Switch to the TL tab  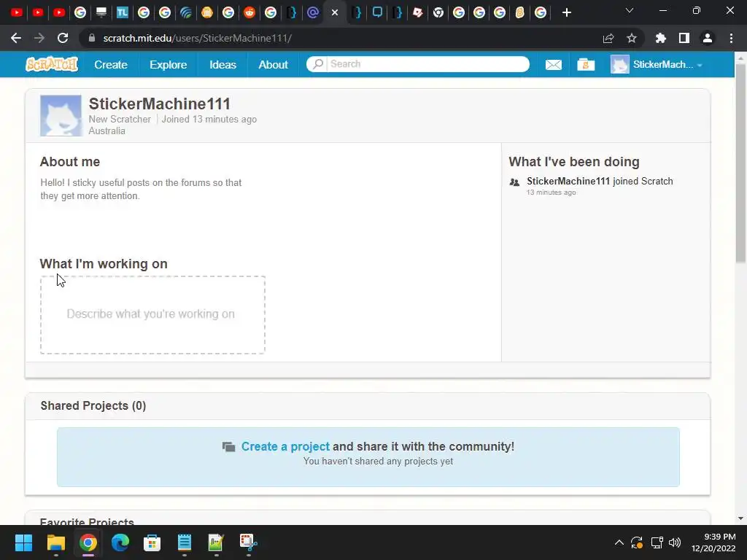tap(123, 12)
